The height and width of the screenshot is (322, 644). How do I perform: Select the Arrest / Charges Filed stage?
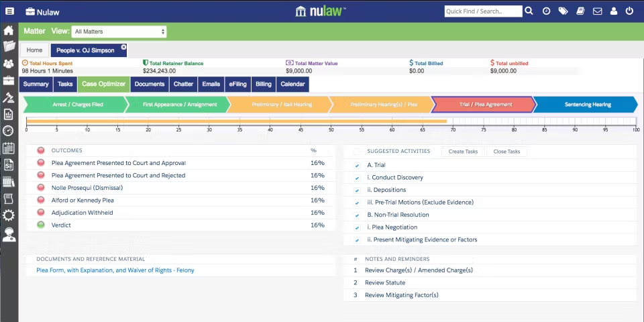[75, 105]
